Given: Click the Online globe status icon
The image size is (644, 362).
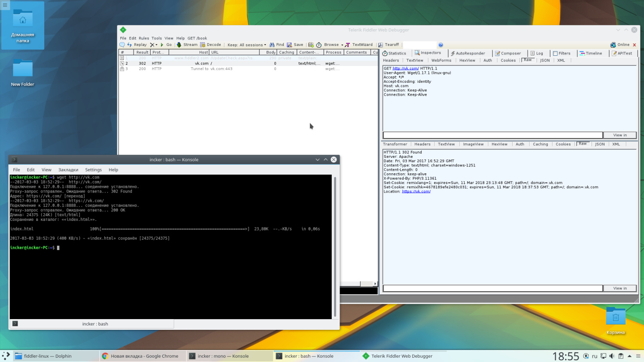Looking at the screenshot, I should (613, 45).
